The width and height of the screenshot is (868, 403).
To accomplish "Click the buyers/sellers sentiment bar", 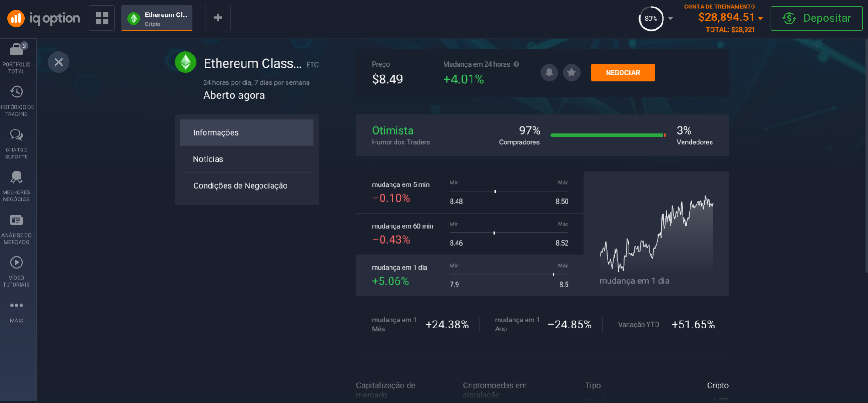I will 608,135.
